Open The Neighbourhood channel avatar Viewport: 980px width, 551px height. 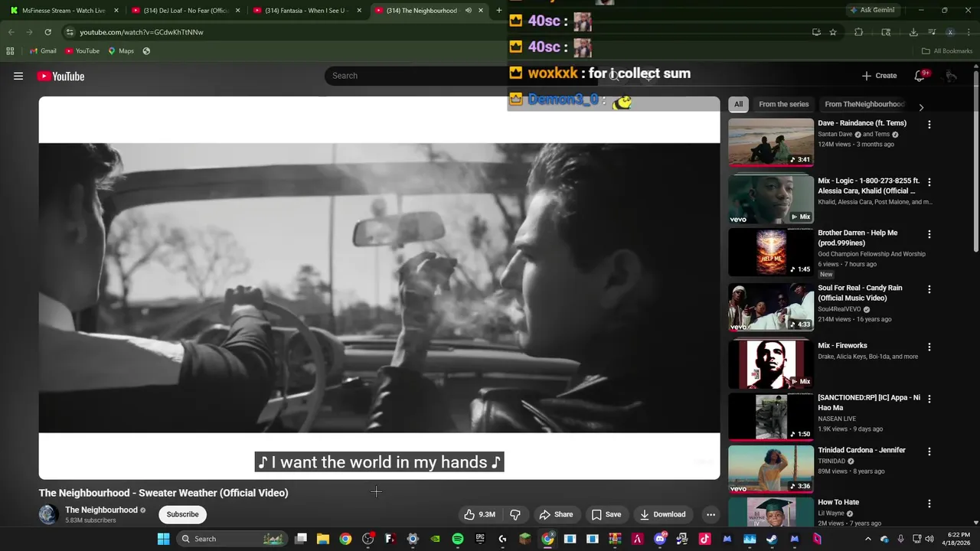pos(48,514)
